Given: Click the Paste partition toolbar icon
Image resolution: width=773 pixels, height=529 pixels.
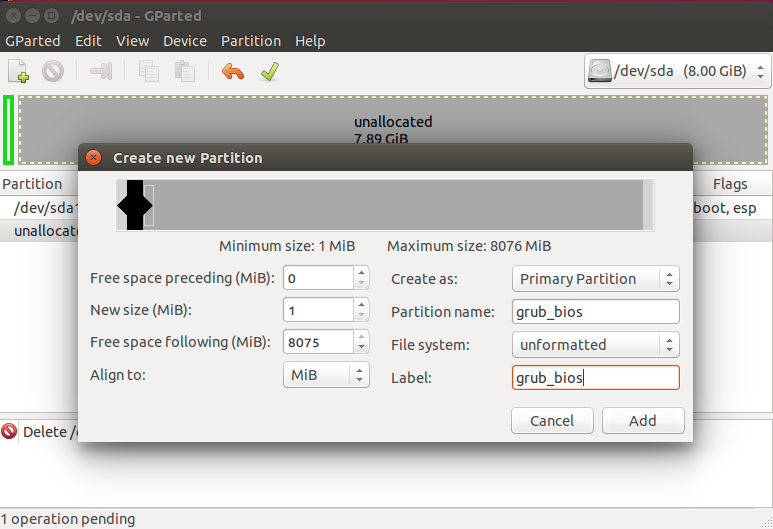Looking at the screenshot, I should (x=185, y=71).
